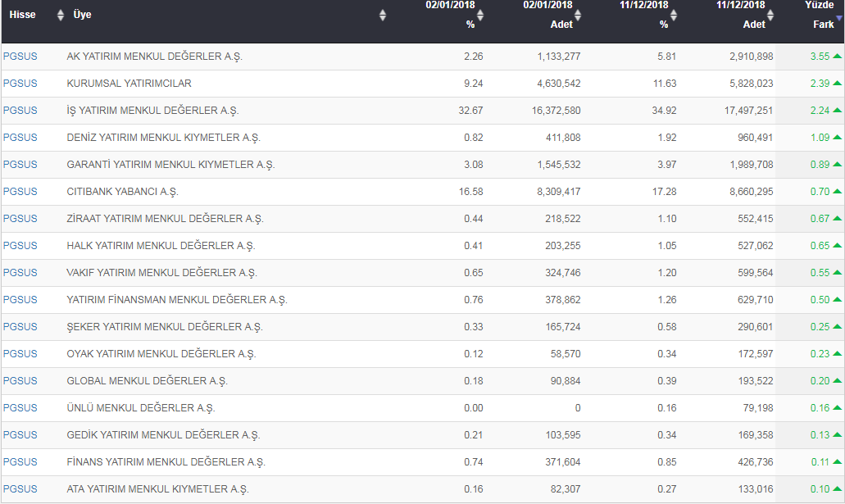
Task: Click the Üye column header
Action: 83,15
